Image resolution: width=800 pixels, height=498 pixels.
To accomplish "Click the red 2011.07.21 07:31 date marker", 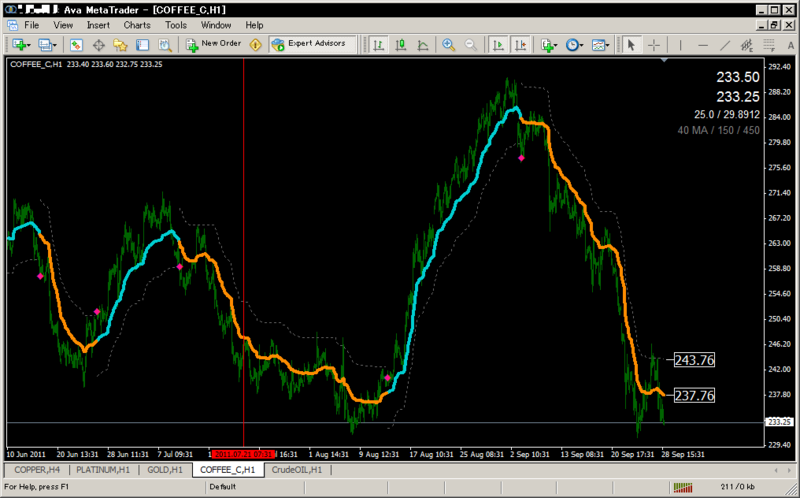I will (243, 454).
